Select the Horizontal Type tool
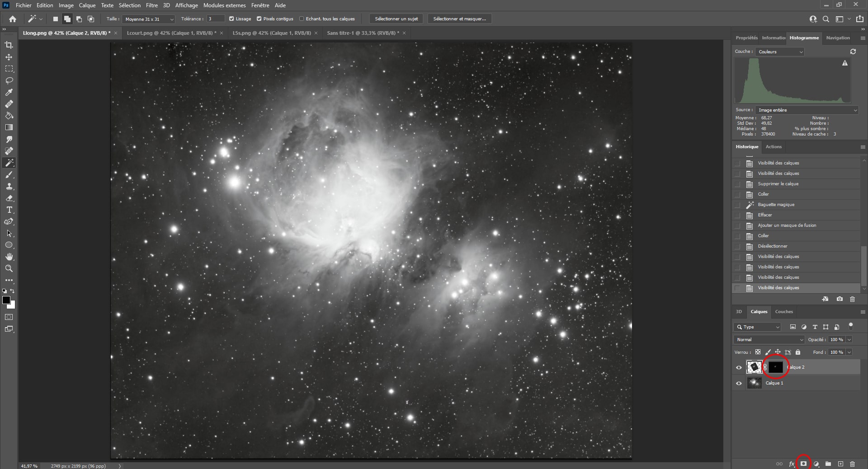Image resolution: width=868 pixels, height=469 pixels. pyautogui.click(x=9, y=210)
